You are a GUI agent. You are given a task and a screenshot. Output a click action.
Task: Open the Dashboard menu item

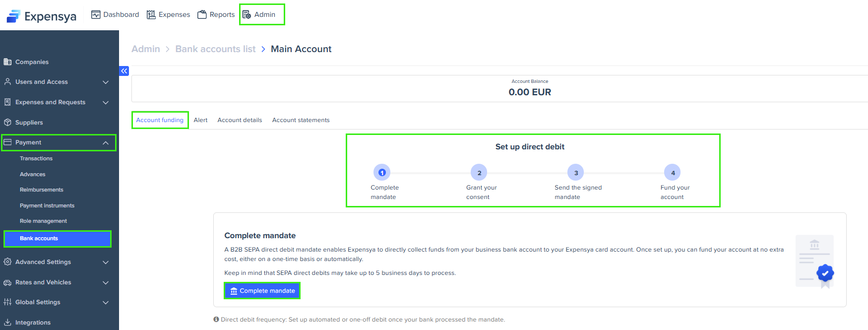click(115, 14)
